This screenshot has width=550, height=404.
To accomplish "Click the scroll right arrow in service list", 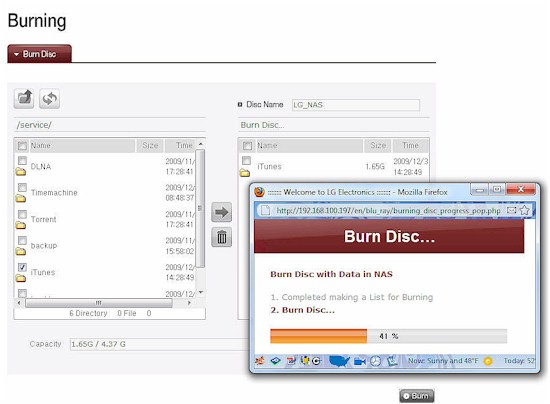I will [x=189, y=303].
